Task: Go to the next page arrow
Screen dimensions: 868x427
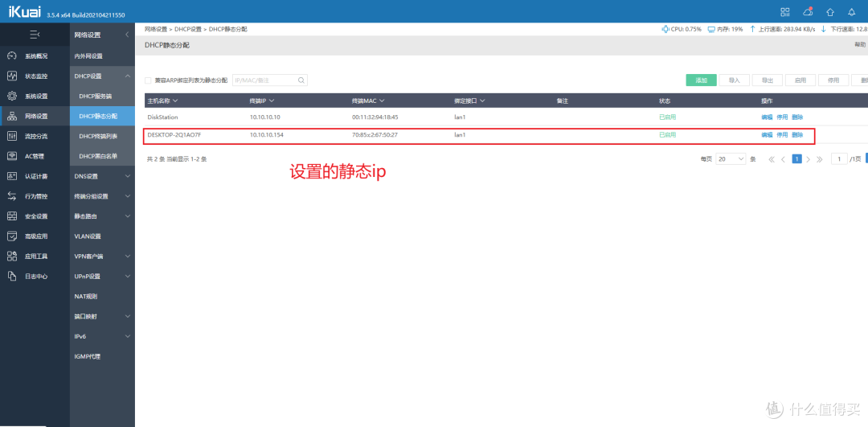Action: (x=809, y=159)
